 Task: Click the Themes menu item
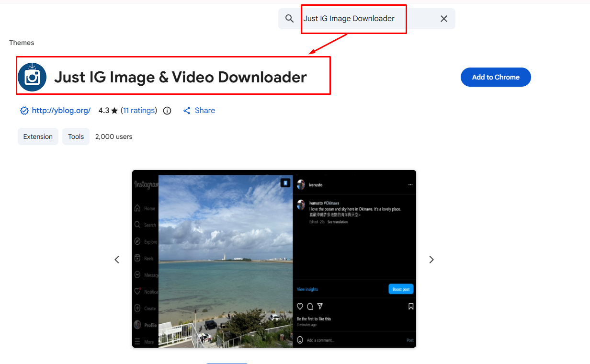(22, 43)
